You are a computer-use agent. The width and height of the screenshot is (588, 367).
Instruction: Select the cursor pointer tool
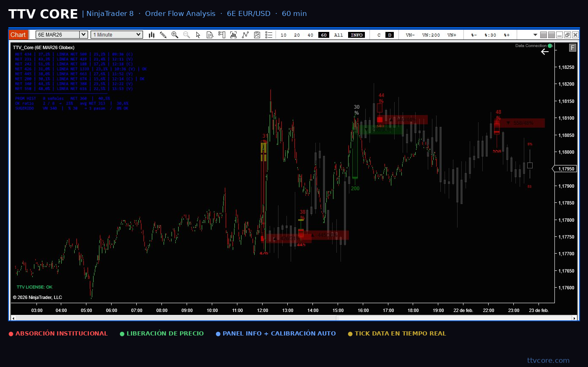pyautogui.click(x=198, y=35)
